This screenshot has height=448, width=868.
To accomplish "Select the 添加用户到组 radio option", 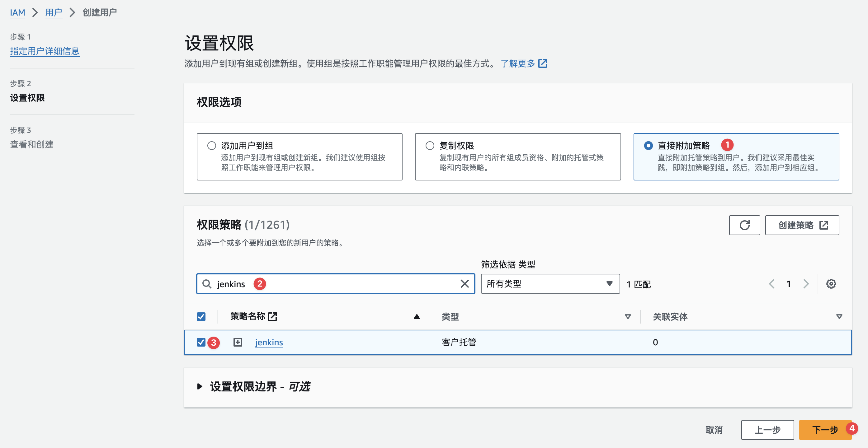I will [x=211, y=145].
